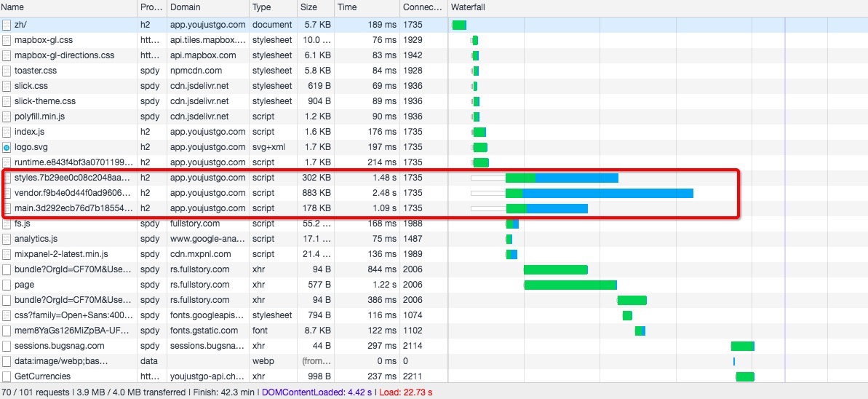
Task: Sort requests by the Size column header
Action: coord(316,8)
